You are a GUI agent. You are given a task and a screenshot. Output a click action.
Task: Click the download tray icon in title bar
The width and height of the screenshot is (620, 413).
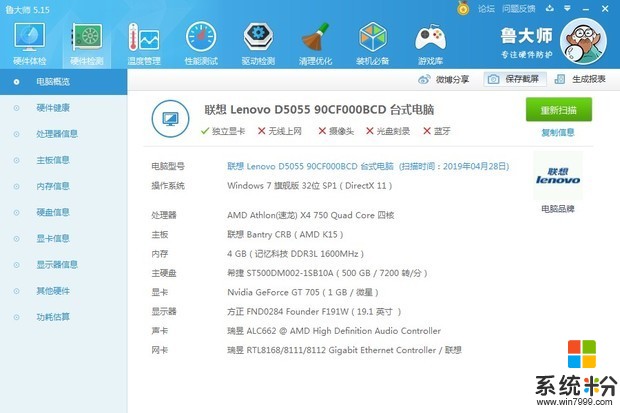pos(550,8)
